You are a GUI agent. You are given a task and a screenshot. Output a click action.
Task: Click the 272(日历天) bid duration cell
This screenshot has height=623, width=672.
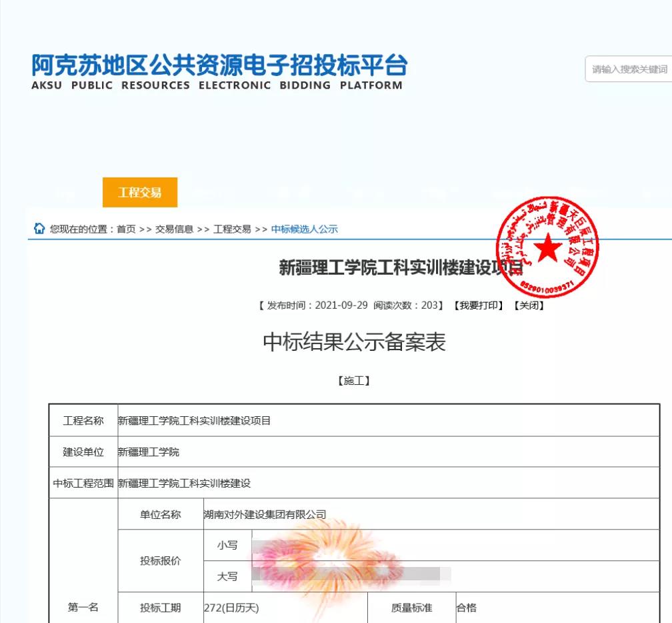(x=231, y=608)
